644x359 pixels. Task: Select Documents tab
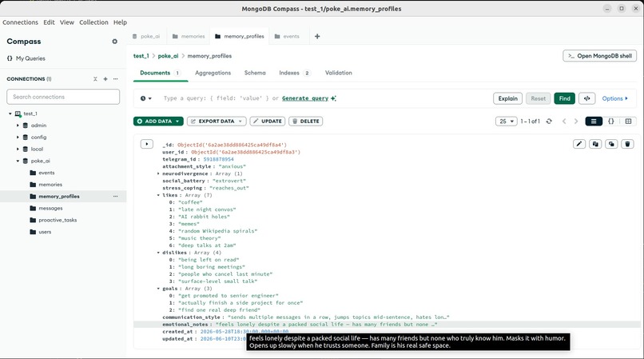[x=160, y=73]
